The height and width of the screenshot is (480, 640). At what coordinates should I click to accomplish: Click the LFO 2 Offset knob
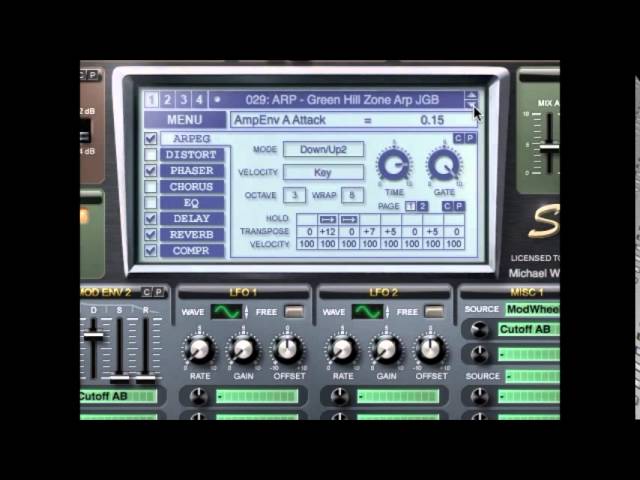click(x=431, y=349)
